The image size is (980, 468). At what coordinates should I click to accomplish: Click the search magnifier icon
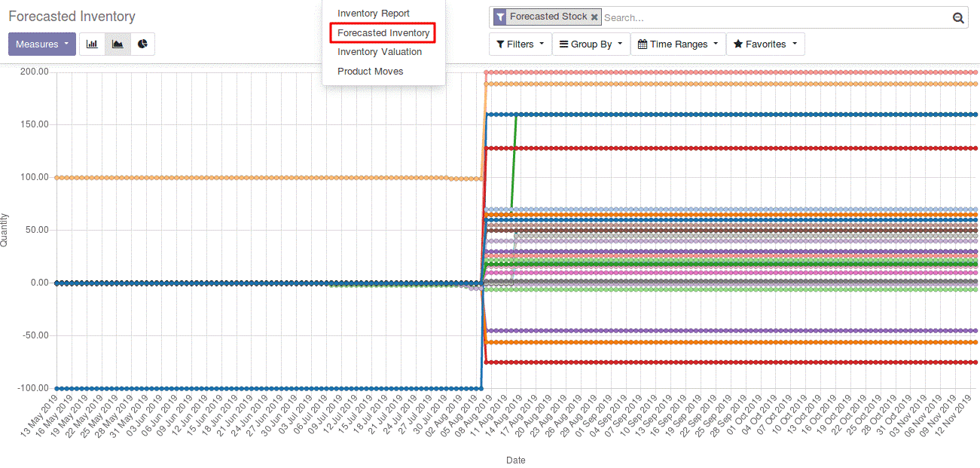click(x=958, y=18)
